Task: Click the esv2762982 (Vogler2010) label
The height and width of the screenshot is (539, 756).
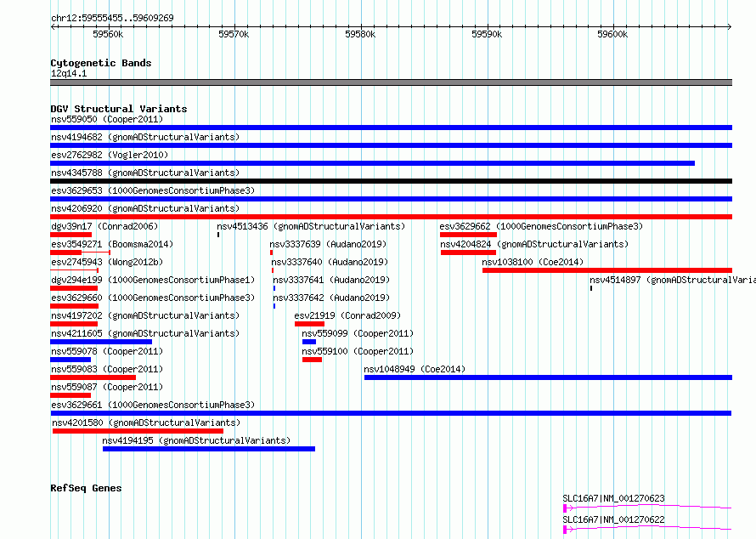Action: 110,155
